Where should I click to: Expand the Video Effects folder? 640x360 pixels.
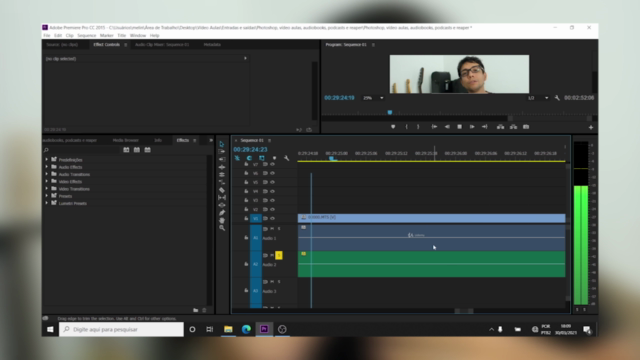tap(47, 182)
